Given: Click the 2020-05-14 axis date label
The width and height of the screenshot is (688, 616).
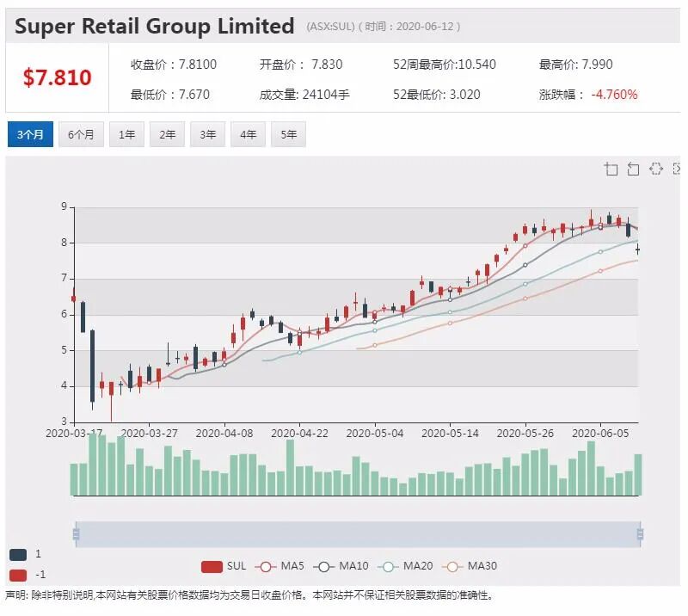Looking at the screenshot, I should (450, 434).
